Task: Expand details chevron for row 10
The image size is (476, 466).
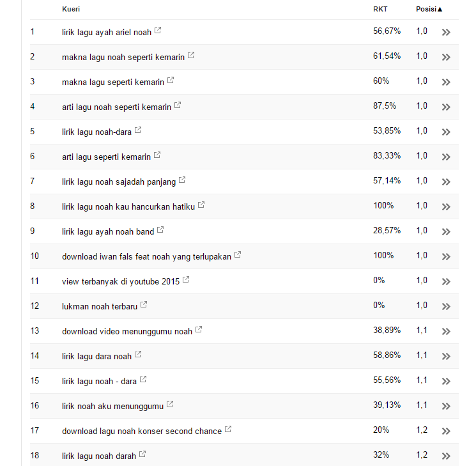Action: pos(446,256)
